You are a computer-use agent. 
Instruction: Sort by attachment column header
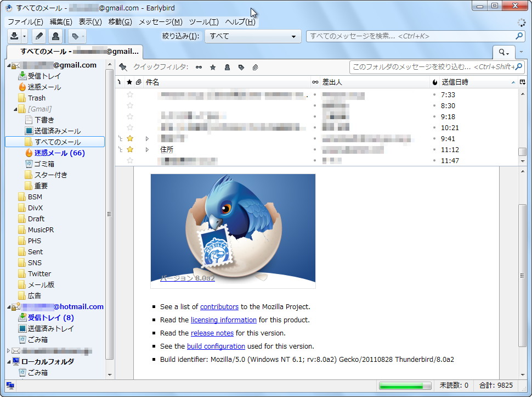tap(138, 82)
